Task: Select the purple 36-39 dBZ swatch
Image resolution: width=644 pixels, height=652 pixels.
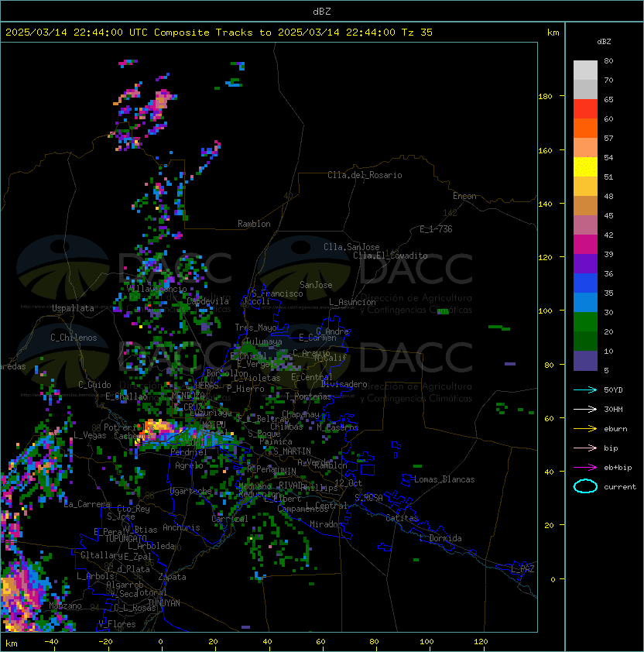Action: tap(585, 263)
